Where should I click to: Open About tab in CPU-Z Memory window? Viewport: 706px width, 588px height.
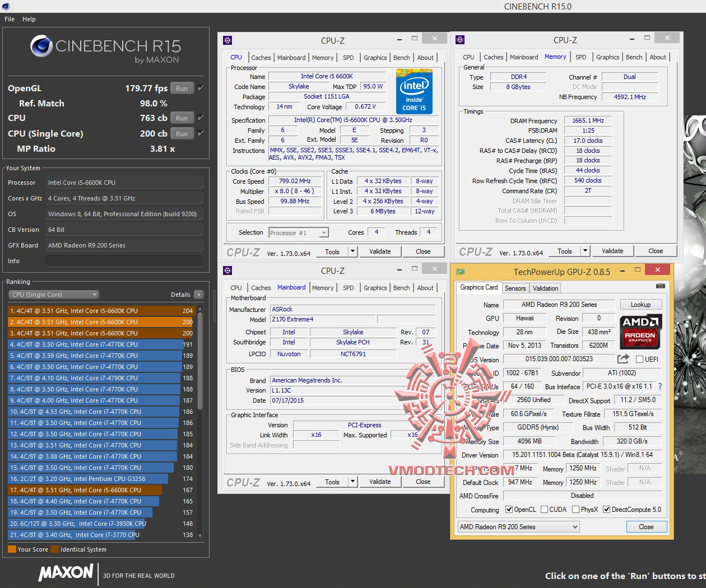(x=658, y=57)
